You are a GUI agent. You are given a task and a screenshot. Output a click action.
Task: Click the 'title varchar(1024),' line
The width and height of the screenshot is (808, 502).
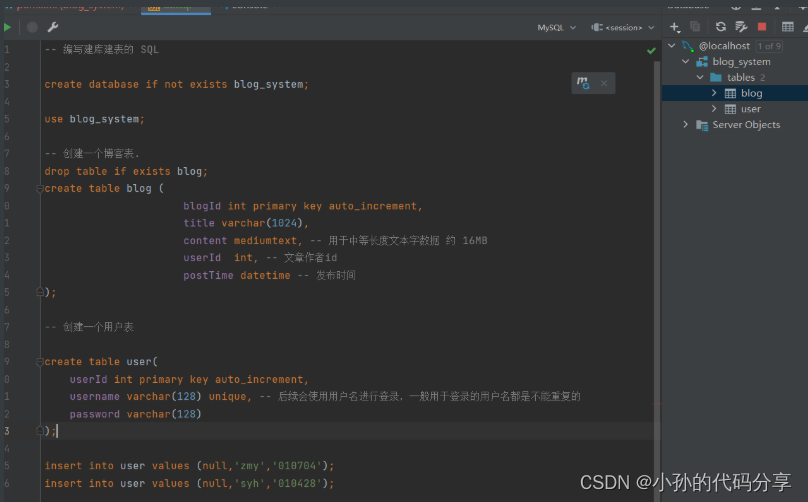tap(246, 223)
